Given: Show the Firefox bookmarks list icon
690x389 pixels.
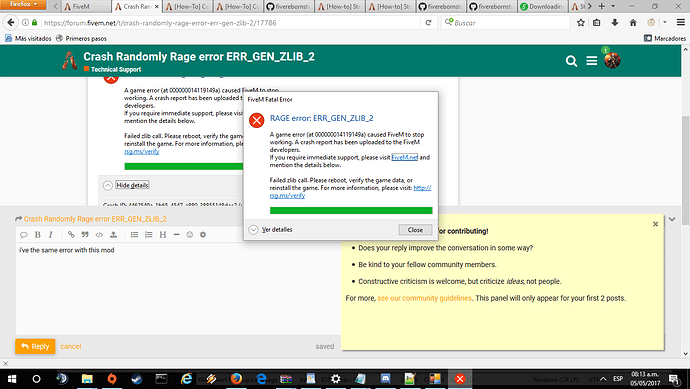Looking at the screenshot, I should (x=597, y=22).
